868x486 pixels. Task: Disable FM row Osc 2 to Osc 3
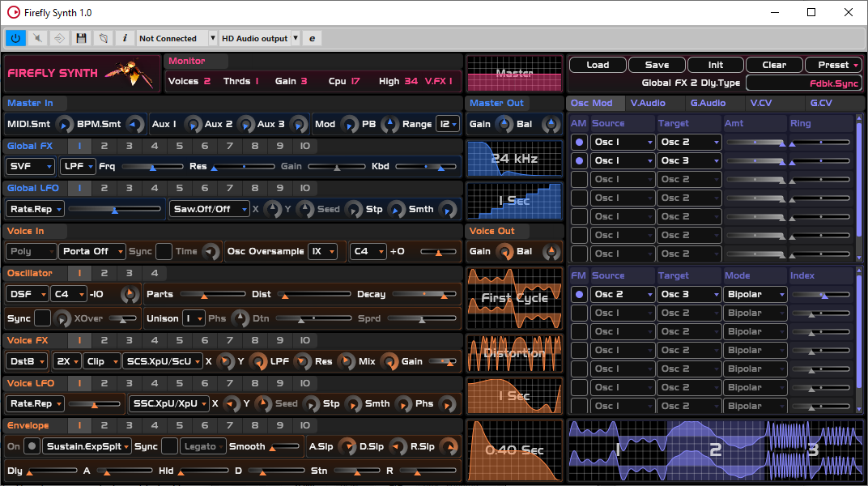[579, 295]
